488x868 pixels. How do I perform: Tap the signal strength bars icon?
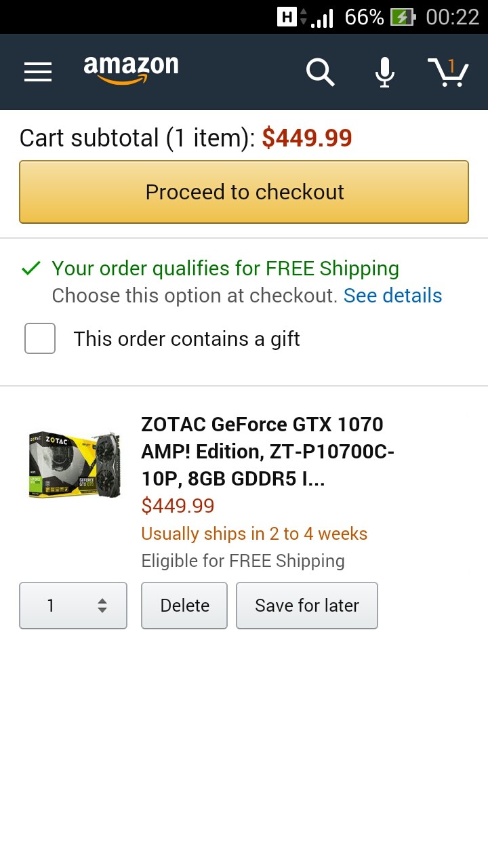(323, 18)
